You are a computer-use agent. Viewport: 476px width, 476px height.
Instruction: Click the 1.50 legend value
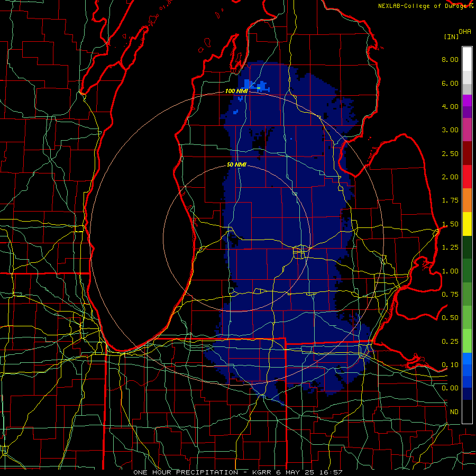tap(450, 224)
